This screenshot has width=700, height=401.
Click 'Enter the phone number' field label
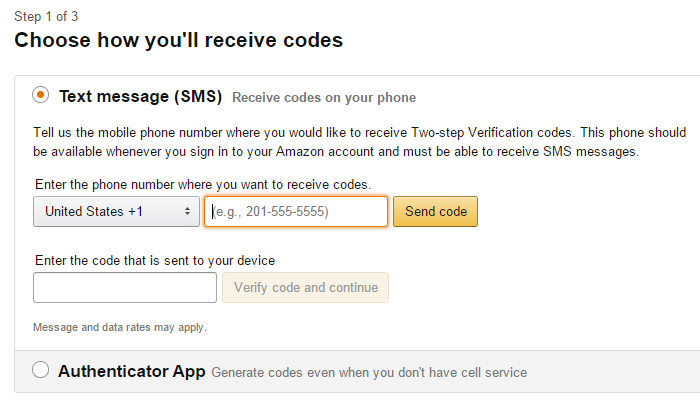(203, 184)
